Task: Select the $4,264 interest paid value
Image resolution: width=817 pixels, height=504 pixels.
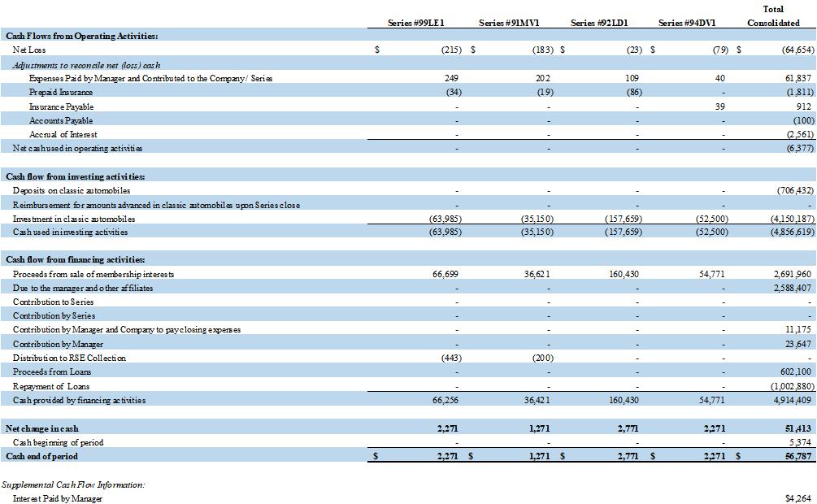Action: tap(798, 498)
